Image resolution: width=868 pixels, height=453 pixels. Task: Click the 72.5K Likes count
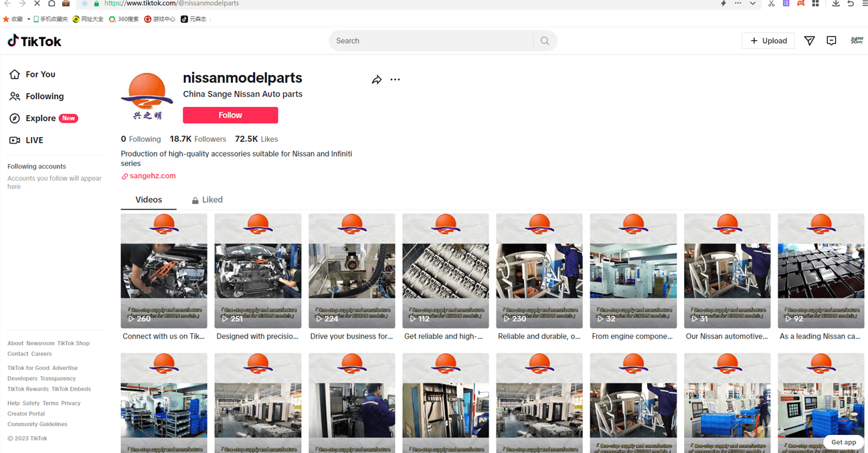pyautogui.click(x=256, y=139)
